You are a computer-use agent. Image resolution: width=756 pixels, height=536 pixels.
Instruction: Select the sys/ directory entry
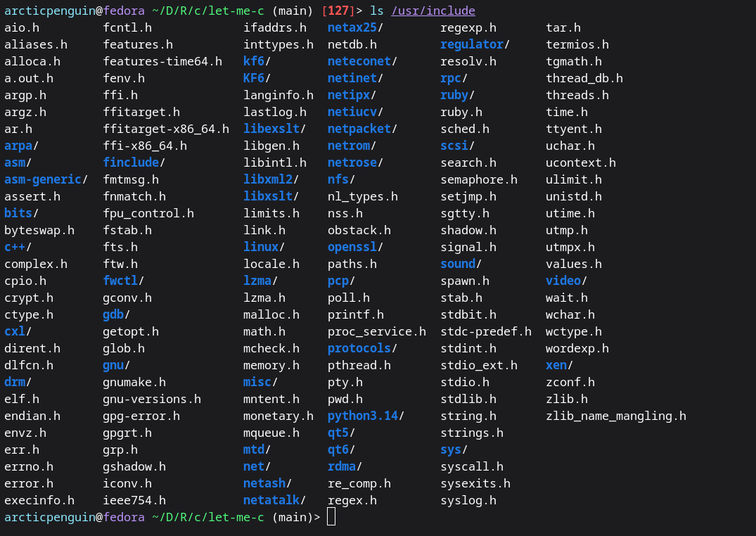click(x=454, y=449)
